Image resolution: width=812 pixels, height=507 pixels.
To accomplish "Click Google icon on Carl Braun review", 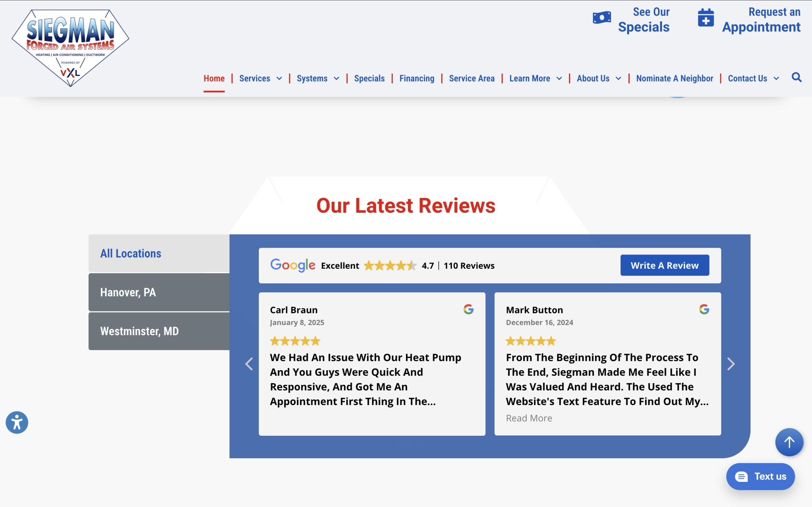I will tap(468, 309).
